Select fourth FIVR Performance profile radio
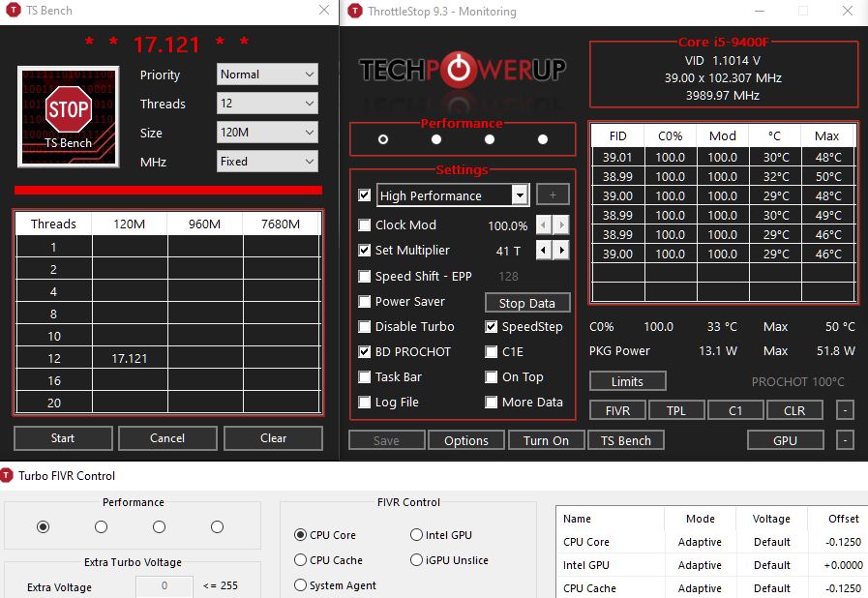 (217, 526)
